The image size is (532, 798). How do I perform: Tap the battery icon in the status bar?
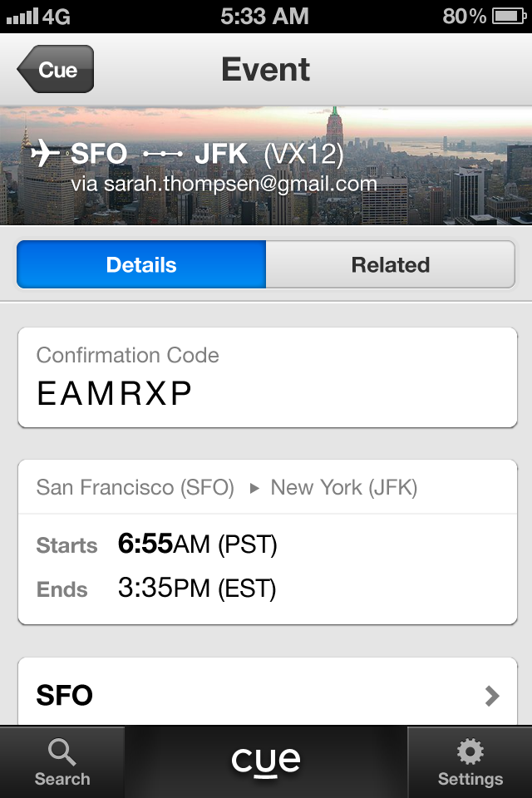click(x=508, y=16)
